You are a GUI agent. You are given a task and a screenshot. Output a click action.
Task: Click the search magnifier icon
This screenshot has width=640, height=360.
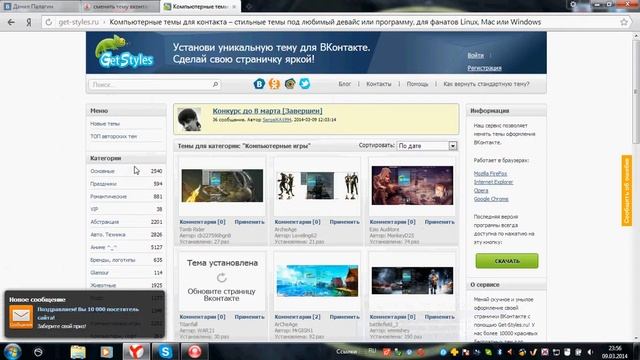(215, 84)
